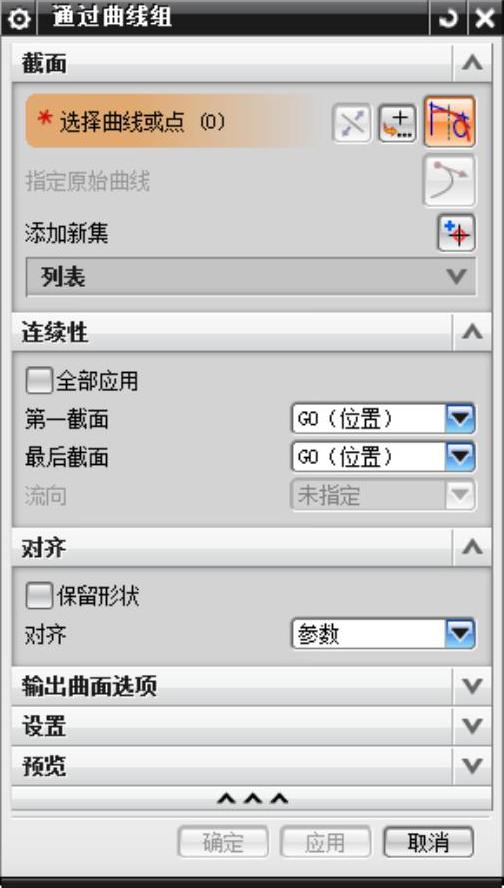The height and width of the screenshot is (888, 504).
Task: Click the curve selection icon highlighted in orange
Action: point(450,121)
